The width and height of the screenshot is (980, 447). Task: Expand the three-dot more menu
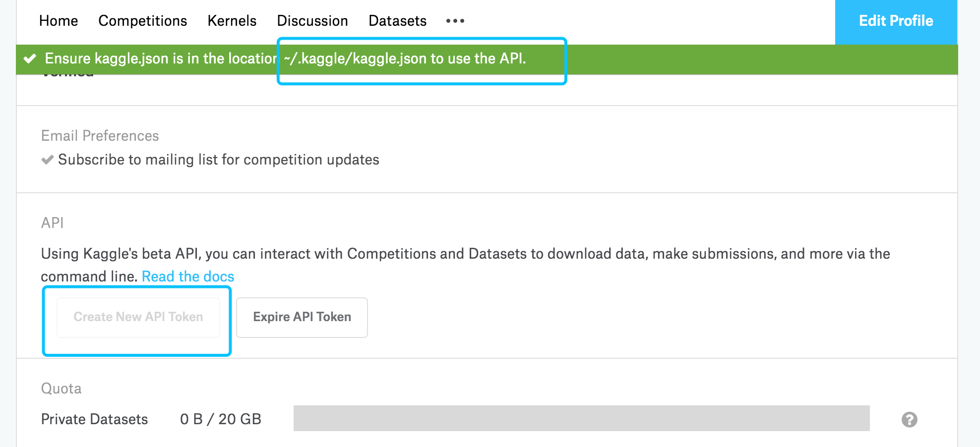point(455,21)
